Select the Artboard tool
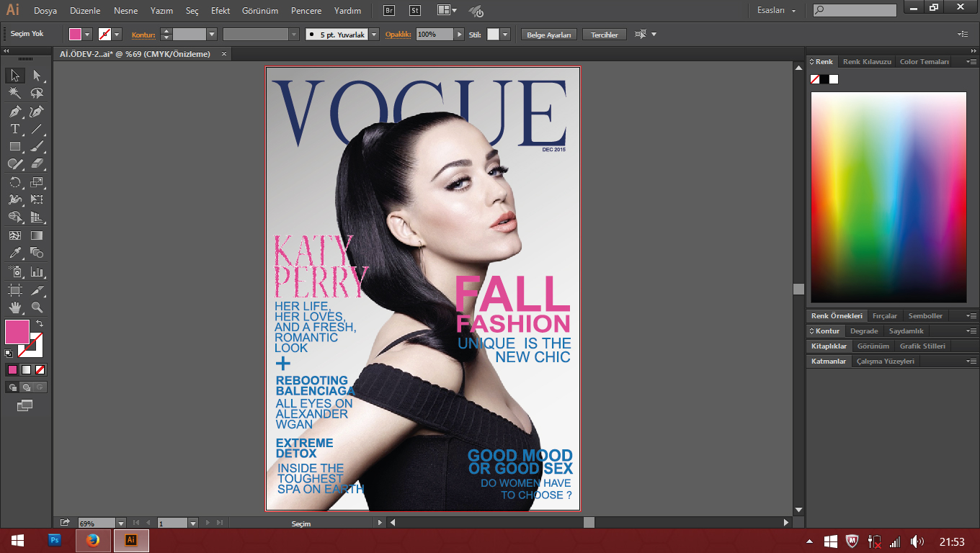The image size is (980, 553). click(14, 289)
